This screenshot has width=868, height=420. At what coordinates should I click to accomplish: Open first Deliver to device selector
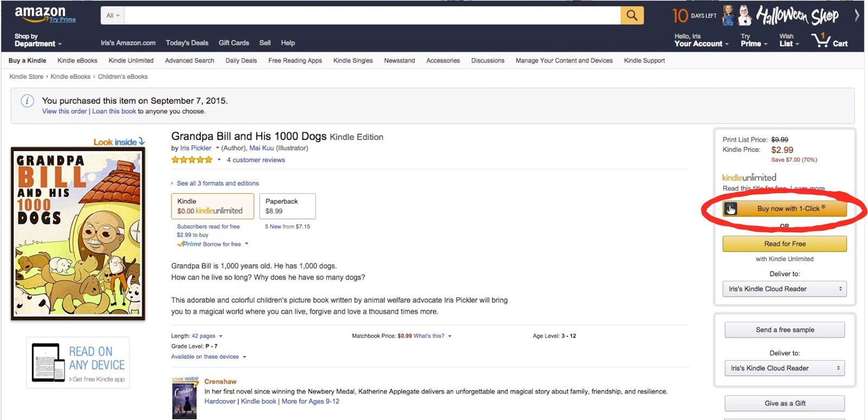tap(784, 289)
